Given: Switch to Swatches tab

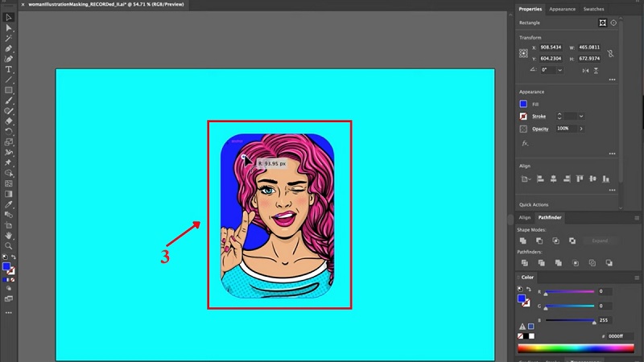Looking at the screenshot, I should pyautogui.click(x=593, y=9).
